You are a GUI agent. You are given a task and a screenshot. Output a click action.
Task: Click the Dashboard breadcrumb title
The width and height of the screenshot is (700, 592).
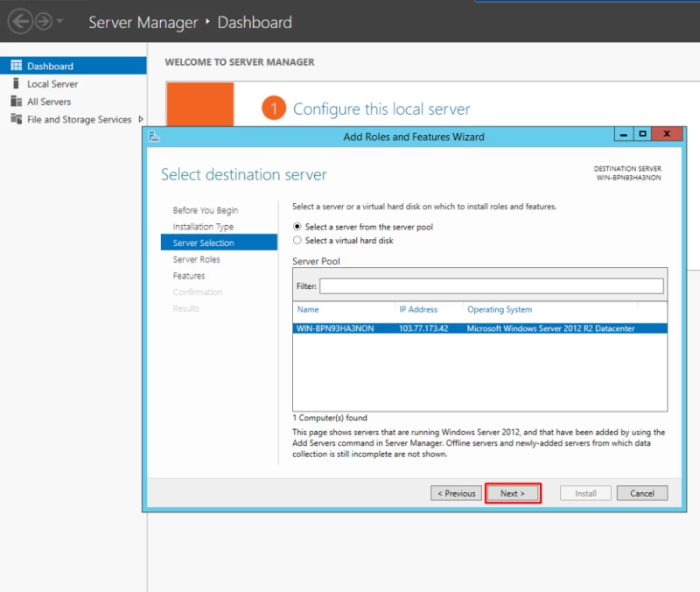[x=255, y=23]
